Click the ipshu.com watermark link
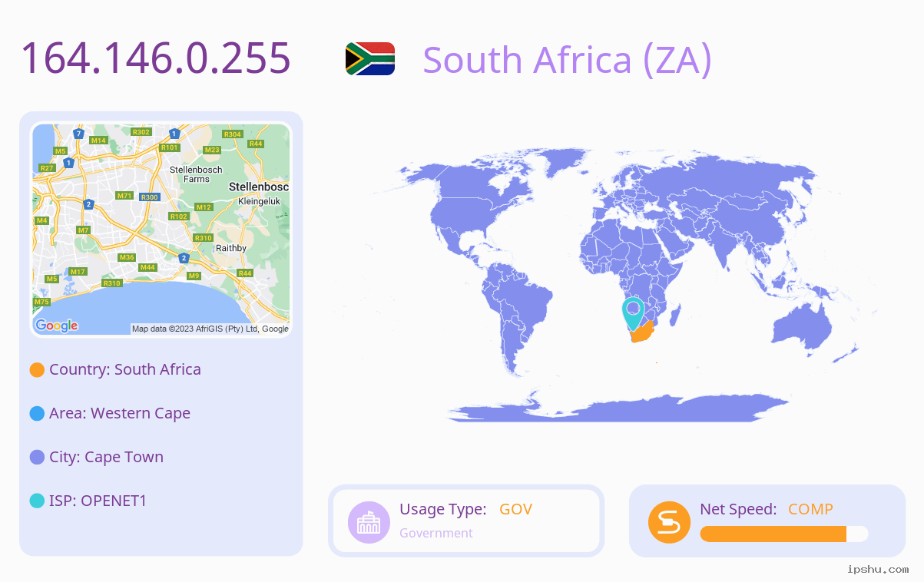This screenshot has height=582, width=924. 878,569
